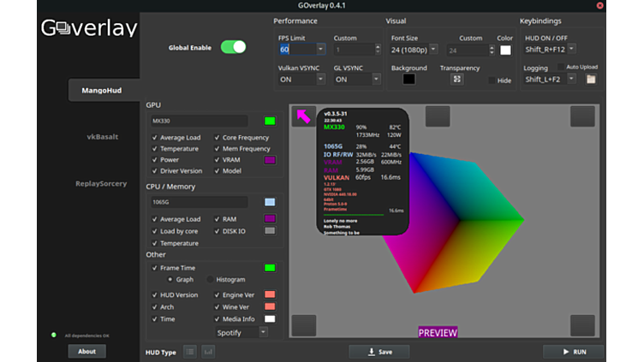Select the bottom-left HUD position square

click(x=303, y=325)
